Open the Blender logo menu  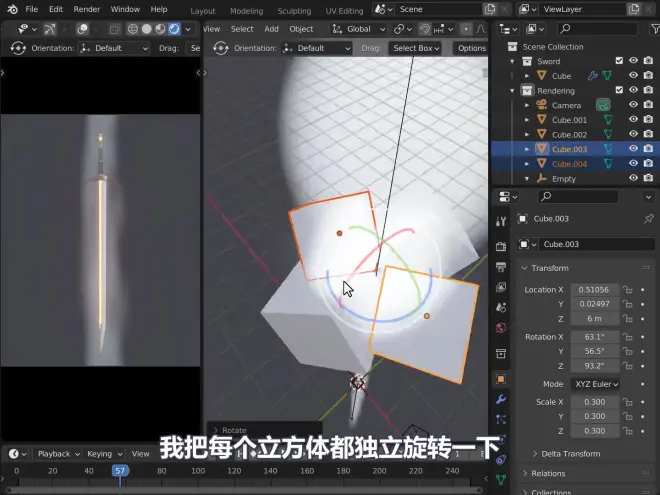[x=12, y=9]
